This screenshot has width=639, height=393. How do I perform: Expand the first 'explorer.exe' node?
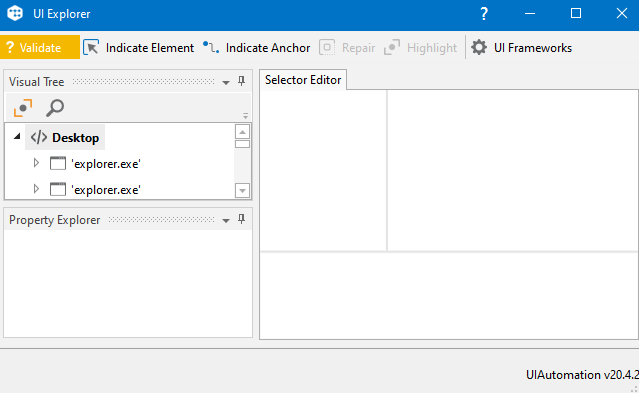point(36,163)
